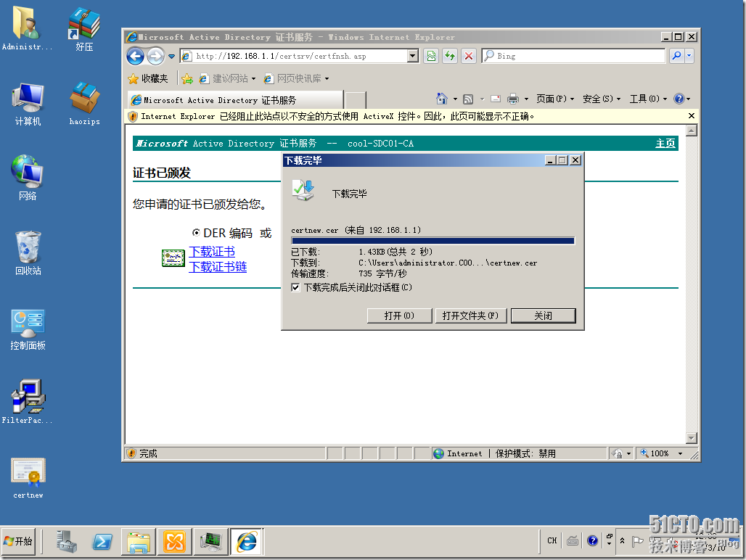The image size is (746, 560).
Task: Click the download progress bar
Action: (x=431, y=240)
